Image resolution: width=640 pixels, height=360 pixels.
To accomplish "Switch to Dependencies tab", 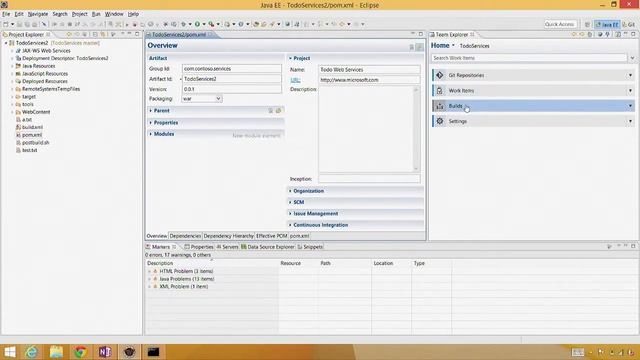I will pos(185,236).
